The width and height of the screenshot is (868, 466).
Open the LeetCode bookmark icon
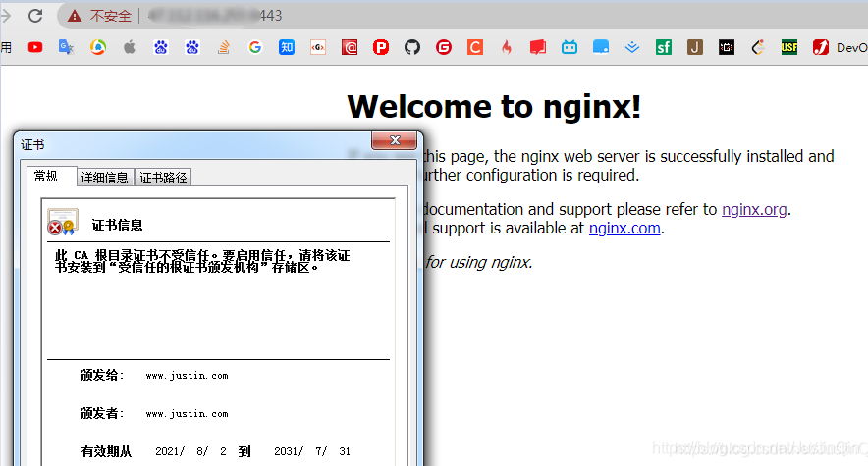pos(758,47)
